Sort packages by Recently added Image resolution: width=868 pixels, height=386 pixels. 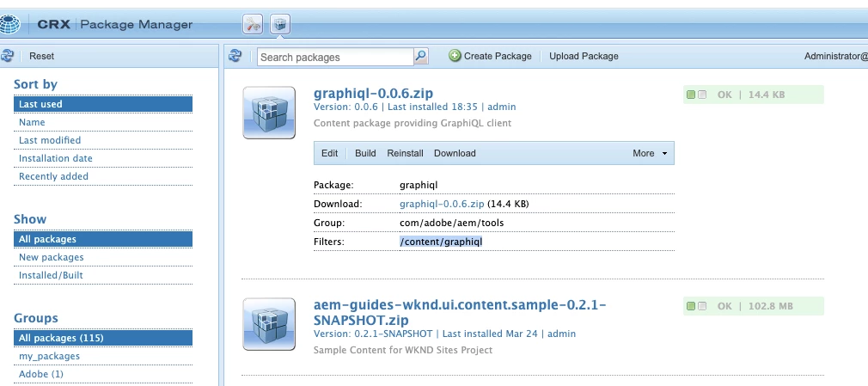click(103, 176)
